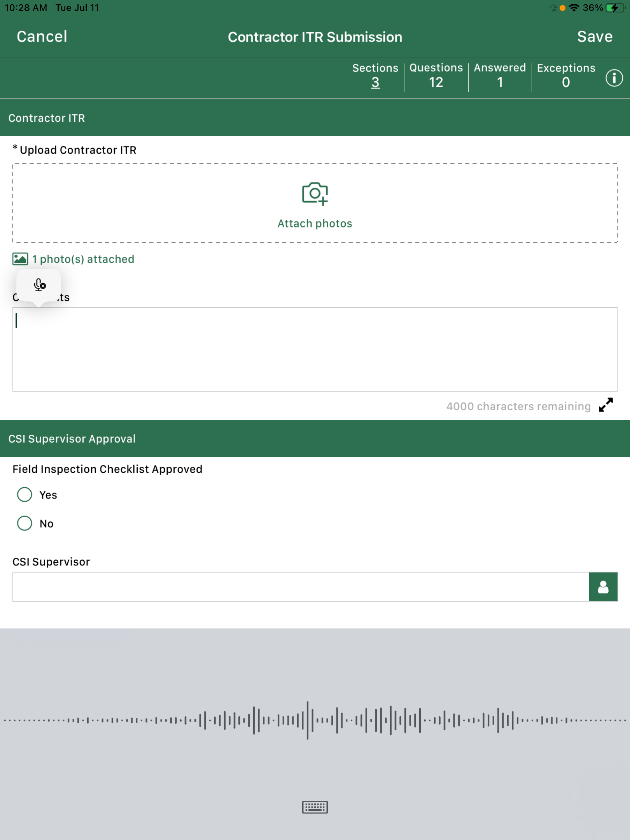Tap the Tue Jul 11 date in status bar
This screenshot has width=630, height=840.
point(77,8)
